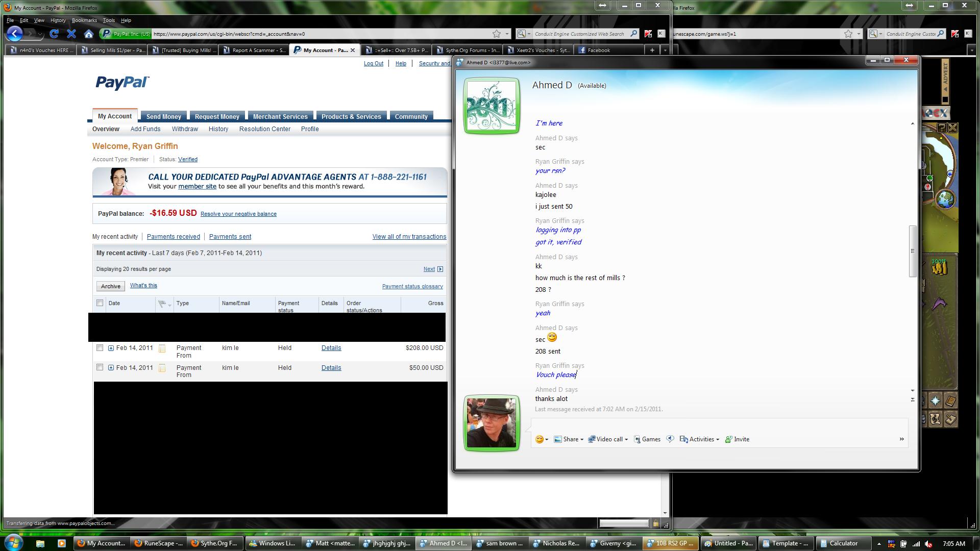Image resolution: width=980 pixels, height=551 pixels.
Task: Open the Withdraw sub-navigation item
Action: point(185,129)
